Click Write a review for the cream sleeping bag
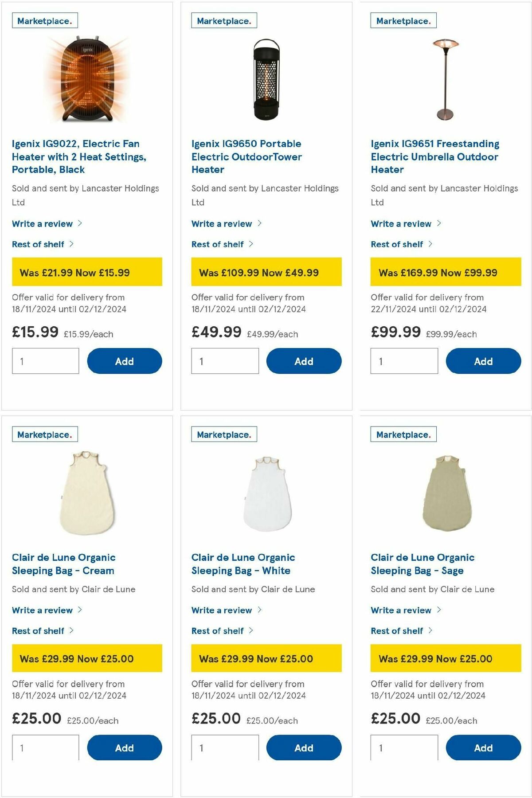Viewport: 532px width, 798px height. 42,610
